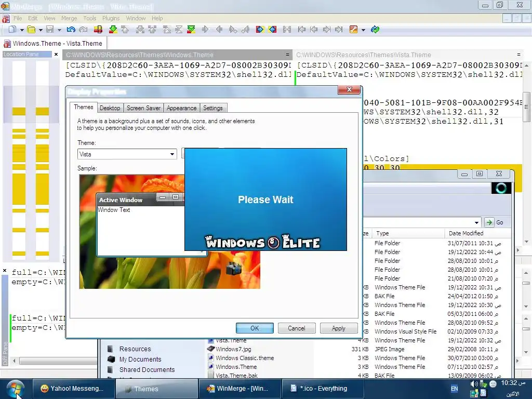
Task: Select Windows7.jpg file in Explorer list
Action: pos(233,349)
